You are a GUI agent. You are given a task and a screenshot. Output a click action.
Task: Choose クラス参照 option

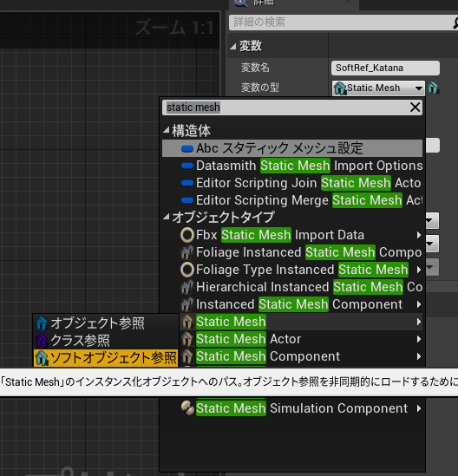point(106,340)
